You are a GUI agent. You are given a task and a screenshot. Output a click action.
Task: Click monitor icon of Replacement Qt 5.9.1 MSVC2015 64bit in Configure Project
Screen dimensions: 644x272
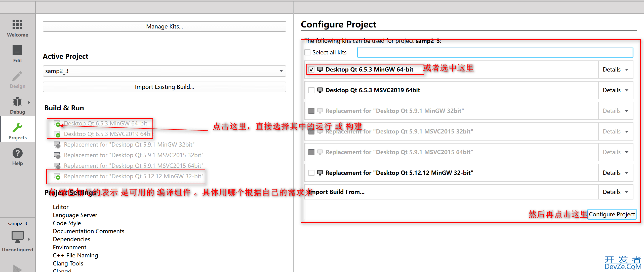pyautogui.click(x=320, y=152)
